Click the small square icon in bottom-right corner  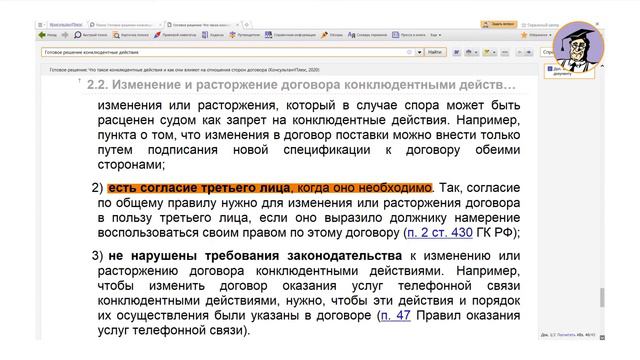coord(602,337)
